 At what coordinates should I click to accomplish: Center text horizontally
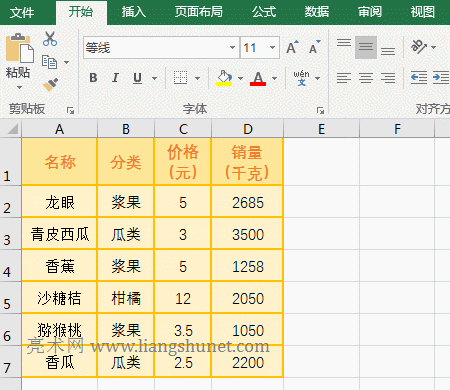[366, 78]
